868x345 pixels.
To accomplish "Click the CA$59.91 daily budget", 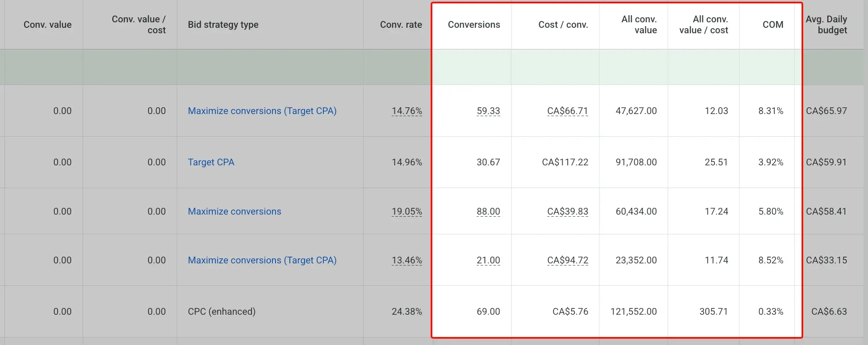I will pyautogui.click(x=826, y=162).
